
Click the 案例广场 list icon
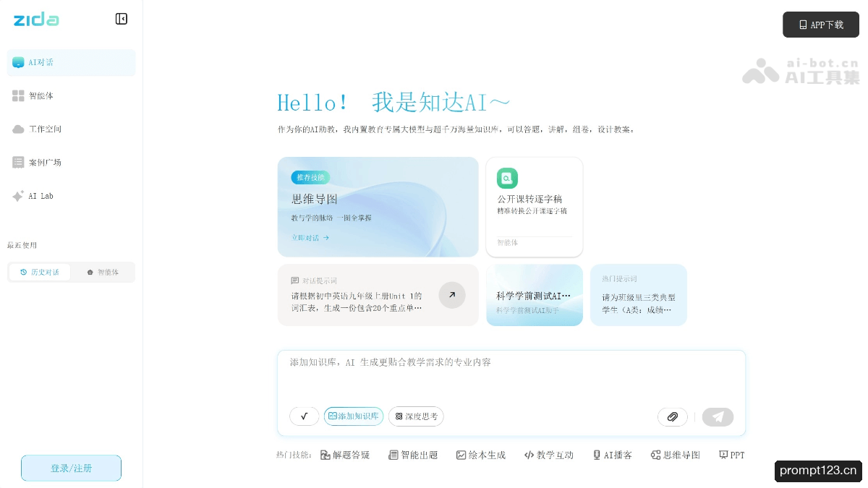coord(19,162)
